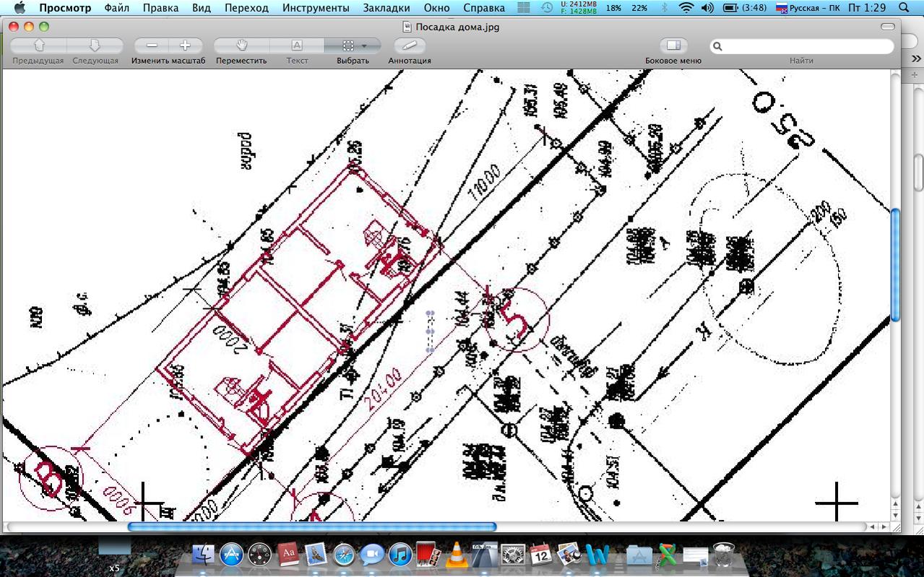
Task: Go to next page with Следующая arrow
Action: point(95,45)
